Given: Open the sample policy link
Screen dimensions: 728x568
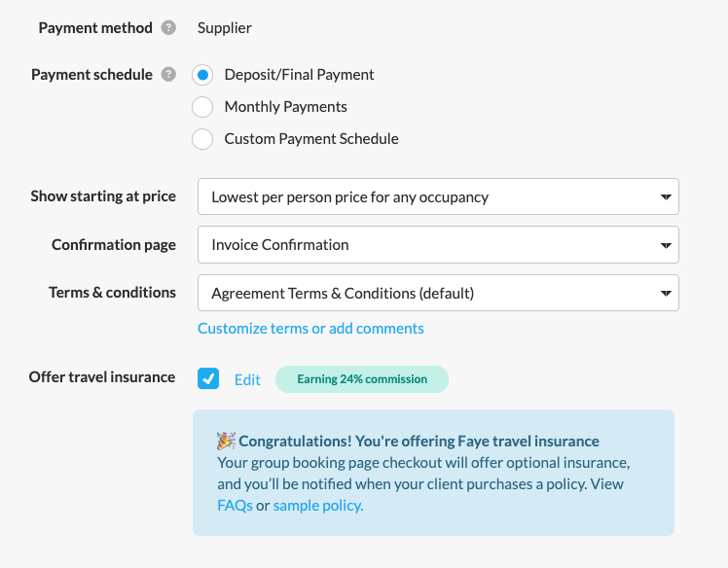Looking at the screenshot, I should click(x=318, y=506).
